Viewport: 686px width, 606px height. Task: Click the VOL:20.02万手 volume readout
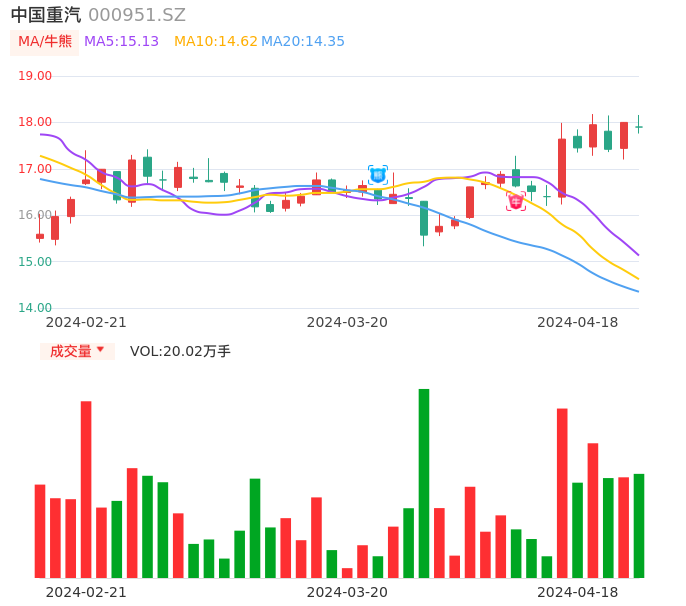point(180,351)
